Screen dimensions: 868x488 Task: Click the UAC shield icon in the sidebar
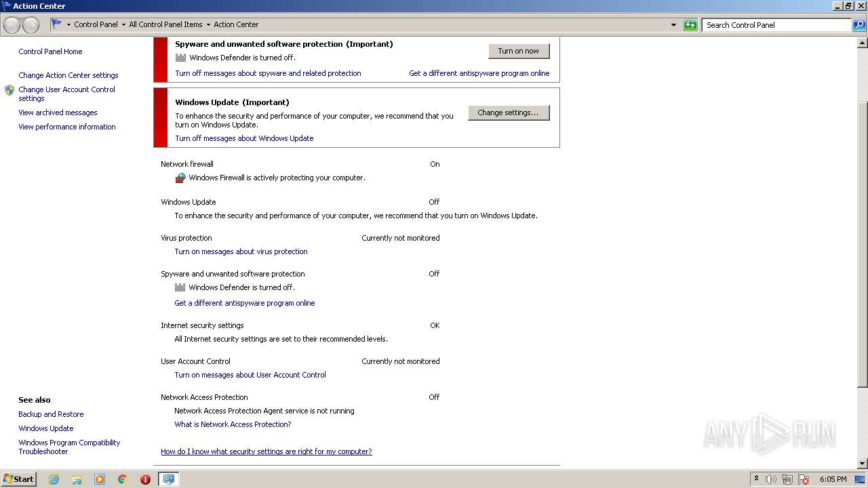[x=9, y=90]
